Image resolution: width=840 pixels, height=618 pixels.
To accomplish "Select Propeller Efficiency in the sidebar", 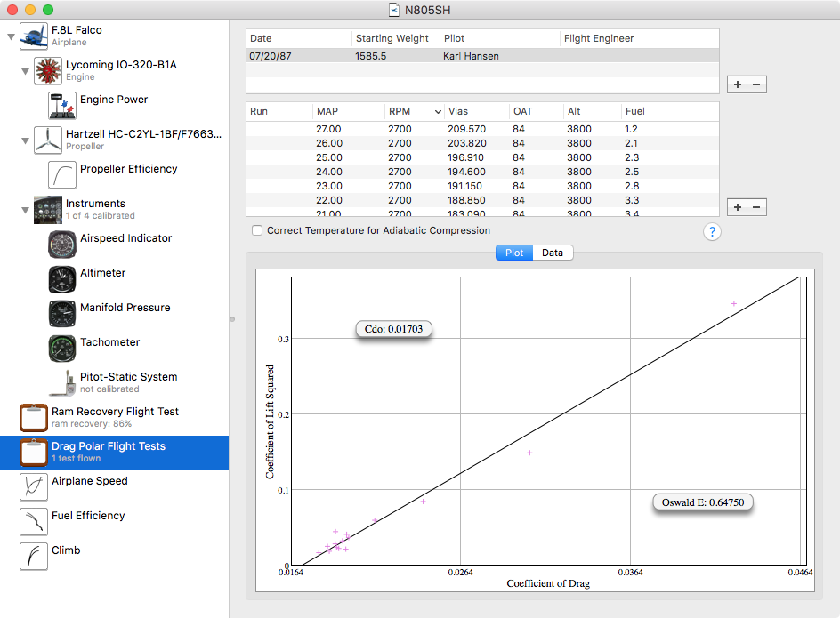I will click(114, 175).
